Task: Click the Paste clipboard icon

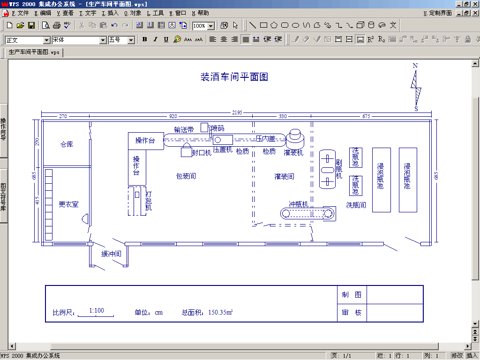Action: pyautogui.click(x=103, y=25)
